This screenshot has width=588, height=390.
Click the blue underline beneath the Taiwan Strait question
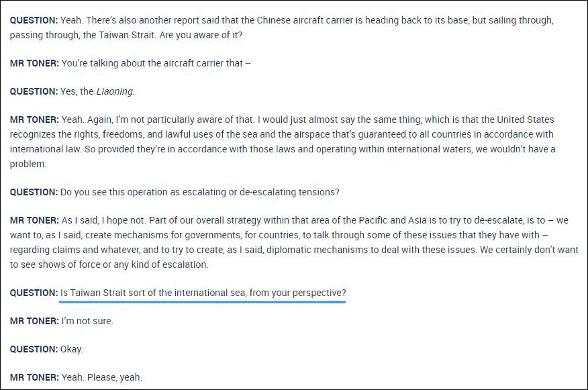pyautogui.click(x=203, y=301)
